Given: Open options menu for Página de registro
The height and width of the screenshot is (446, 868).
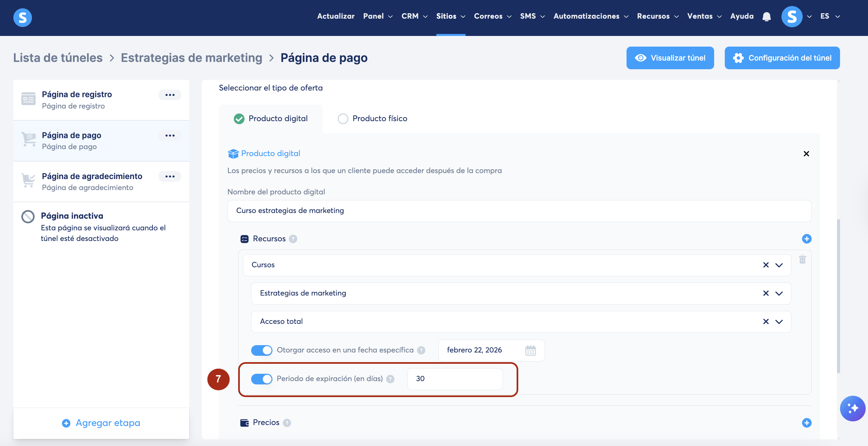Looking at the screenshot, I should tap(170, 95).
